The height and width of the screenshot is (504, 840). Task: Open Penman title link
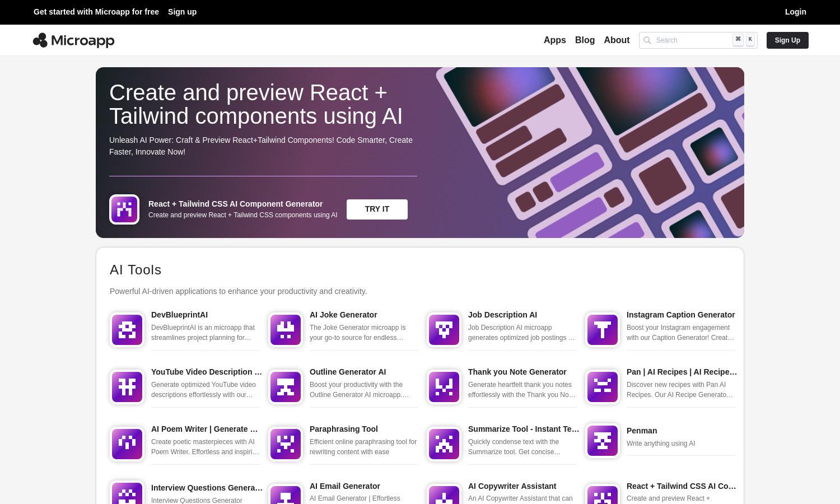click(x=642, y=431)
